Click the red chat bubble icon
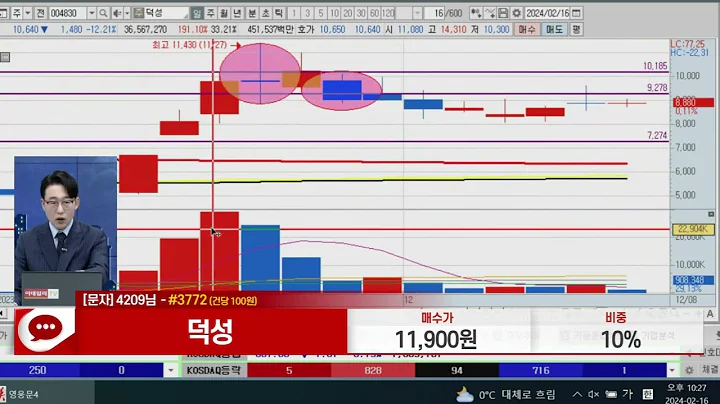Viewport: 720px width, 404px height. coord(45,329)
